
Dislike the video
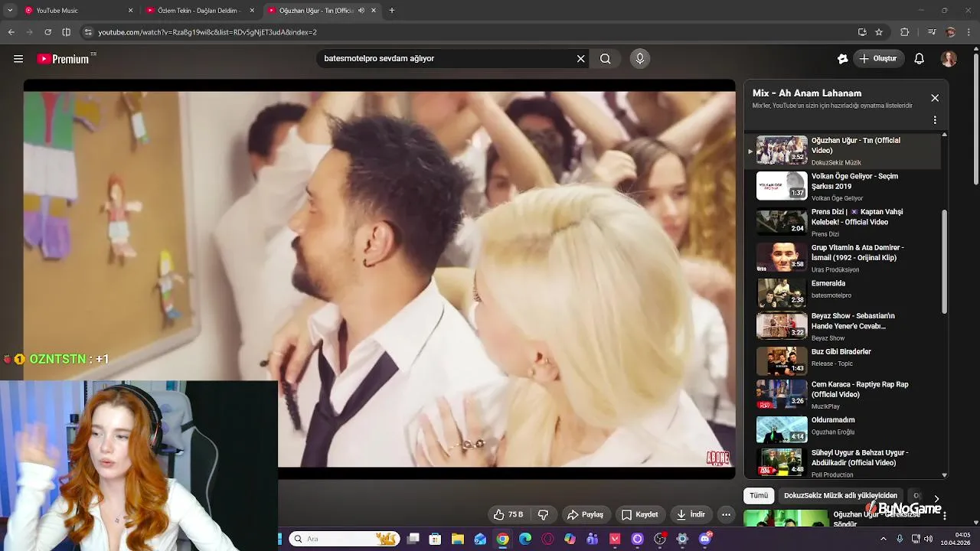click(x=544, y=515)
